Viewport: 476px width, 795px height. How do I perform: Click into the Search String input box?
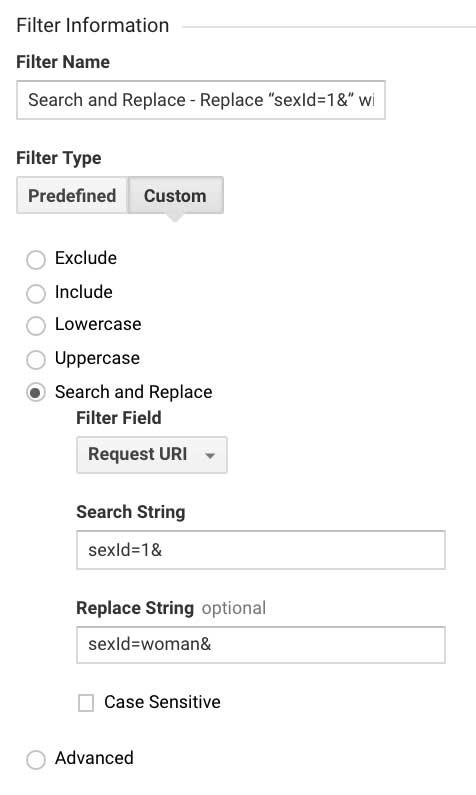(x=261, y=550)
